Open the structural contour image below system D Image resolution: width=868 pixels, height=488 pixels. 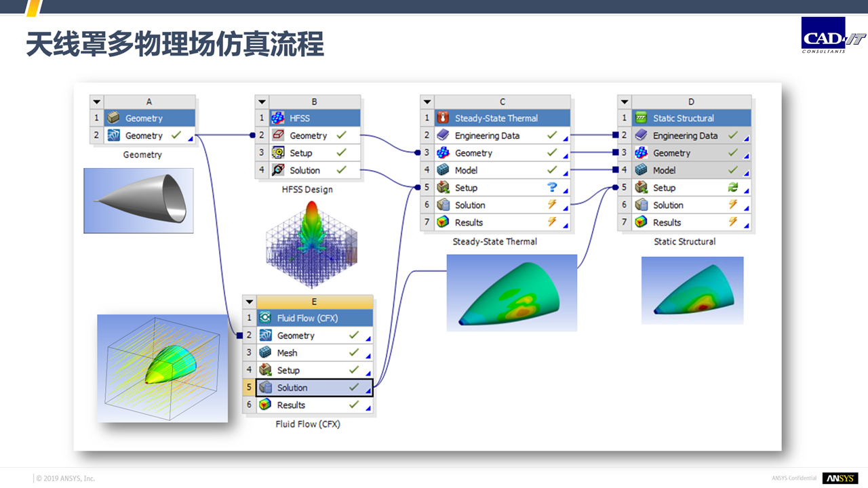pyautogui.click(x=692, y=290)
